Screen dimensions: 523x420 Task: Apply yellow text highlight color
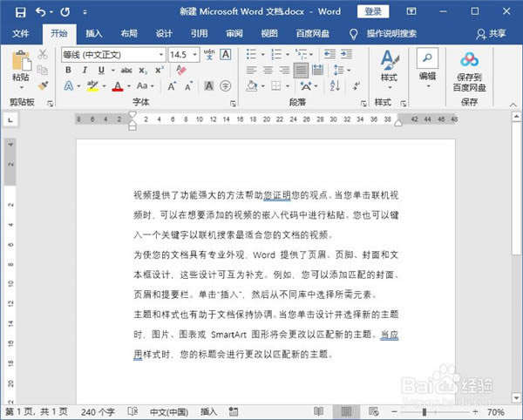(x=92, y=86)
